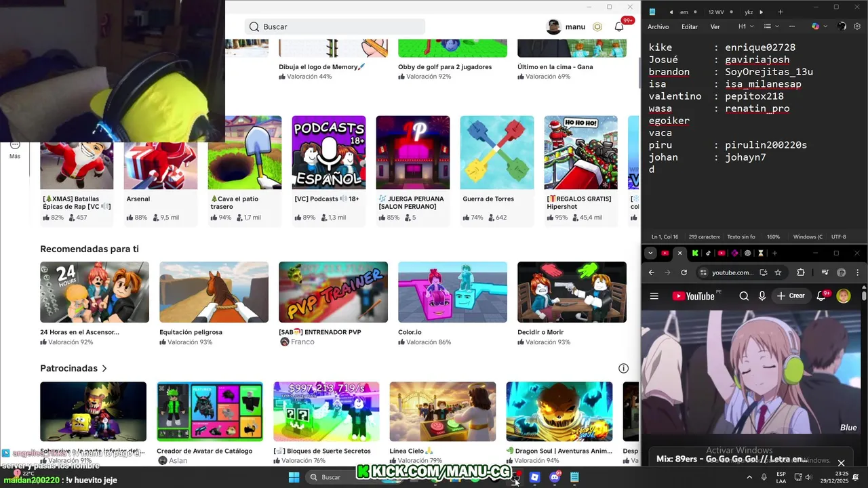Screen dimensions: 868x488
Task: Switch to ykz Notepad tab
Action: pos(749,12)
